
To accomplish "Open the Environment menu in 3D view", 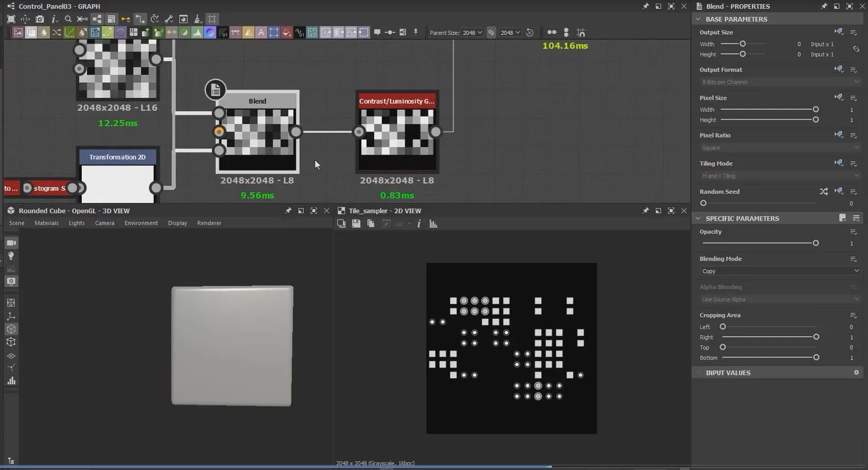I will coord(141,223).
